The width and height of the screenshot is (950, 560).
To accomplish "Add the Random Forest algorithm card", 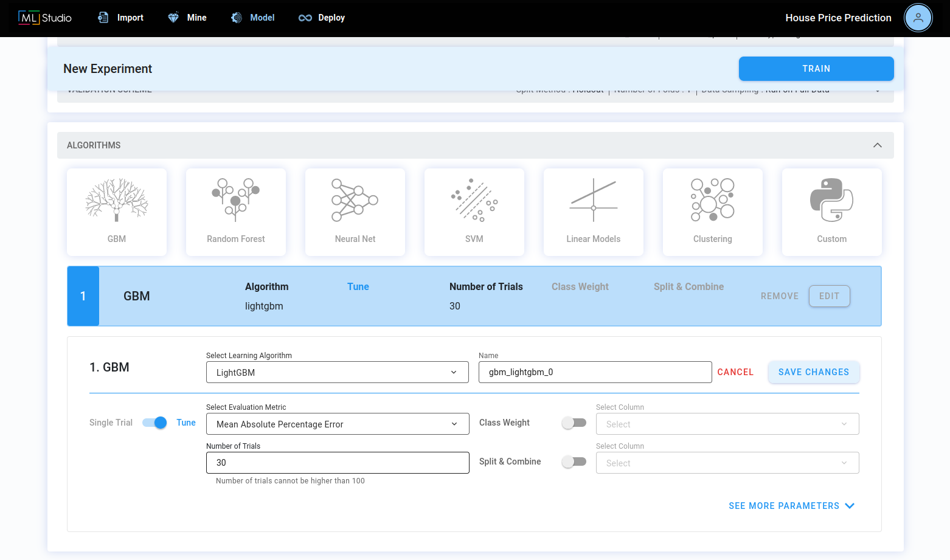I will (236, 212).
